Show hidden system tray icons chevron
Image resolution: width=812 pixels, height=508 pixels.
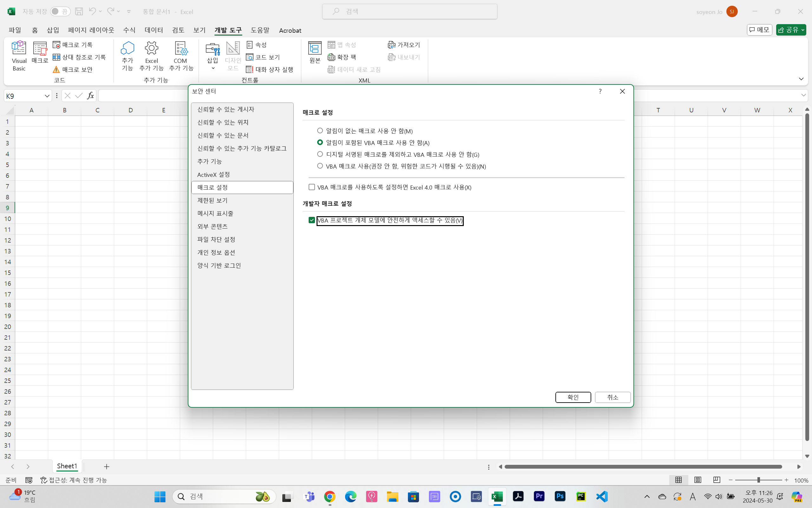647,497
